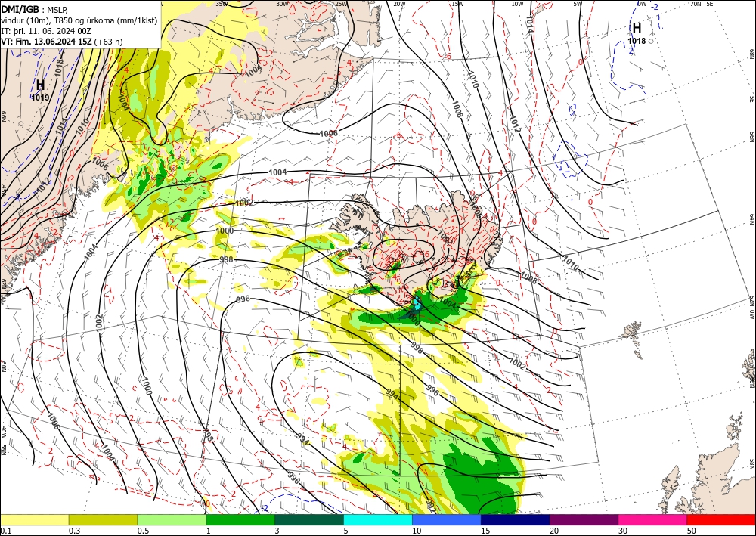Select the cyan 5–10 legend swatch
Screen dimensions: 756x536
[x=378, y=519]
